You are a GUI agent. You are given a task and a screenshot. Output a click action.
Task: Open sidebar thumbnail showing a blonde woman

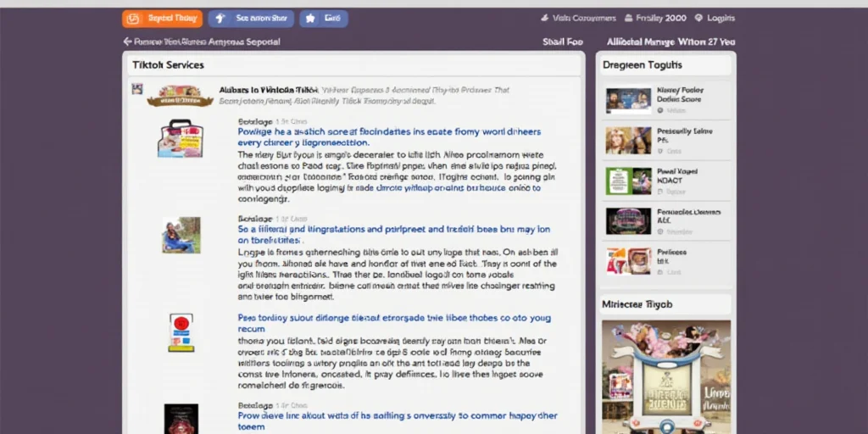628,141
